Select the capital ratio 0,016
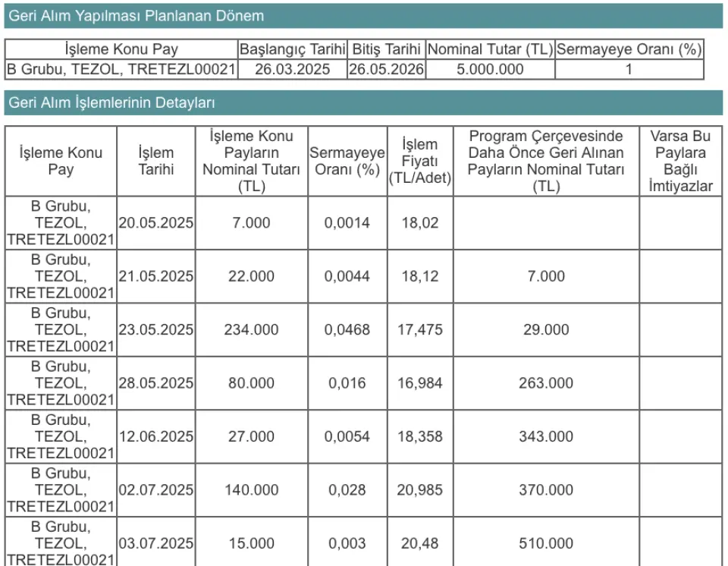The height and width of the screenshot is (566, 728). 347,383
